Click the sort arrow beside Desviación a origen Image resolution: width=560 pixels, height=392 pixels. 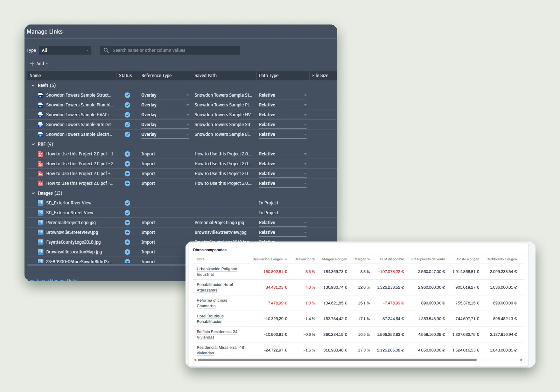[x=286, y=259]
